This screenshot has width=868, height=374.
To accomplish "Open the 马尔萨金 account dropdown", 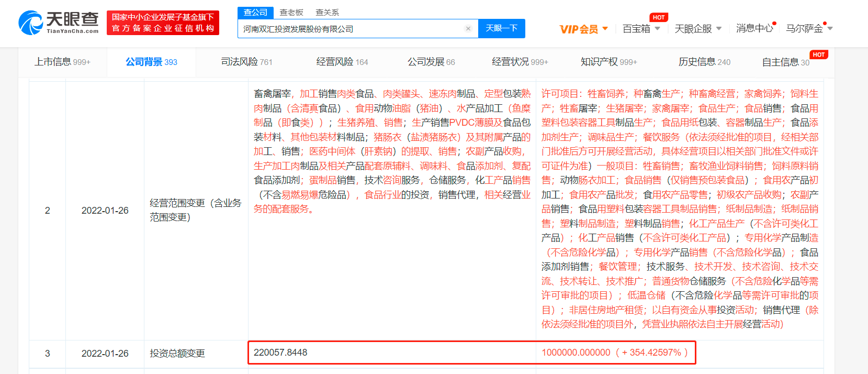I will (809, 28).
